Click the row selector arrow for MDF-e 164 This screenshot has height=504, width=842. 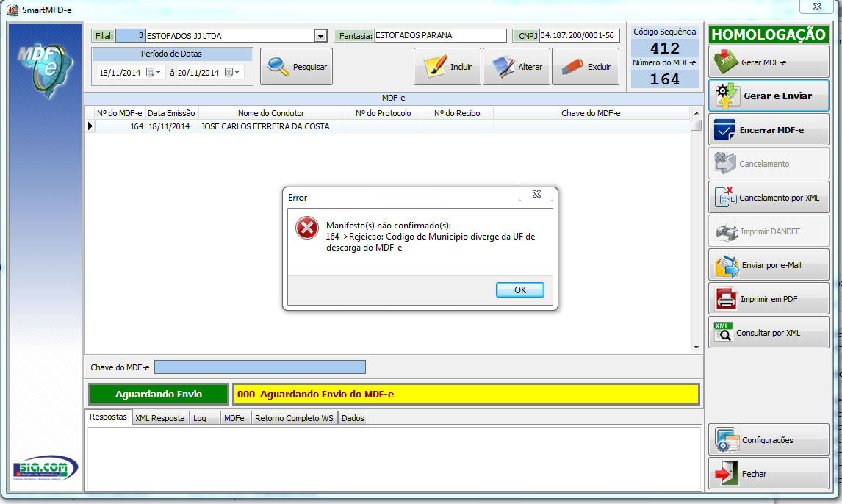click(90, 126)
